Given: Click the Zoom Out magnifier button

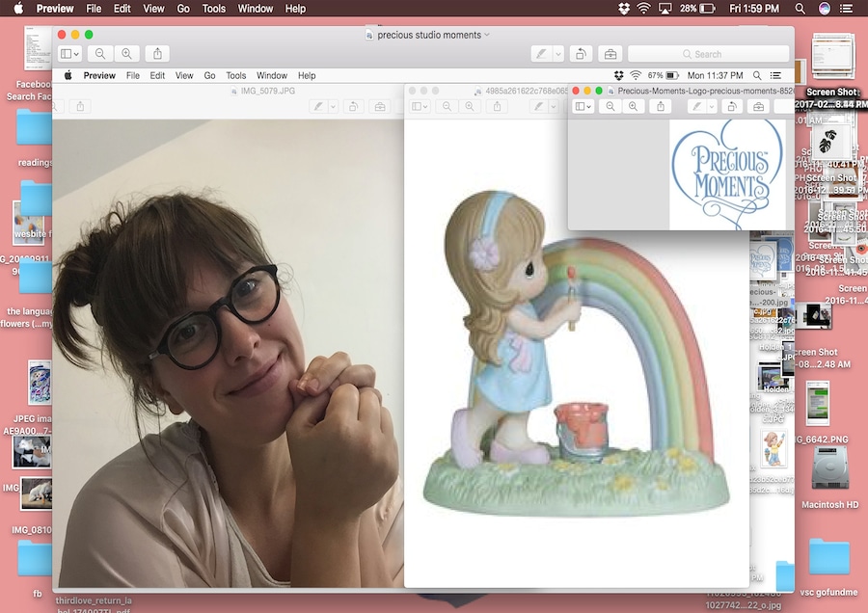Looking at the screenshot, I should coord(99,54).
